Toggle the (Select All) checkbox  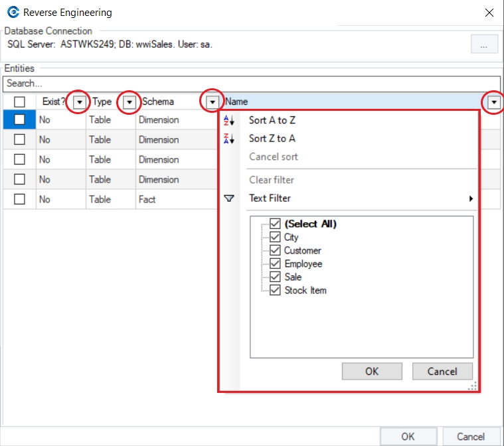[x=276, y=224]
